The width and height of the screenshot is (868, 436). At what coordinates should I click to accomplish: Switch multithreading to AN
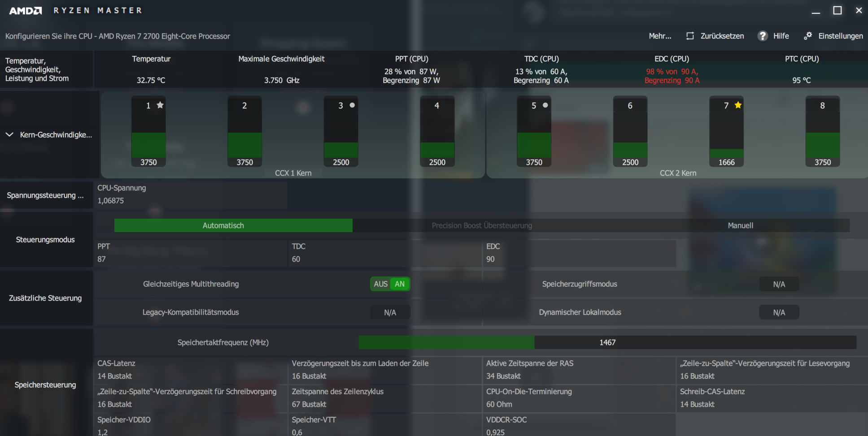[x=400, y=284]
